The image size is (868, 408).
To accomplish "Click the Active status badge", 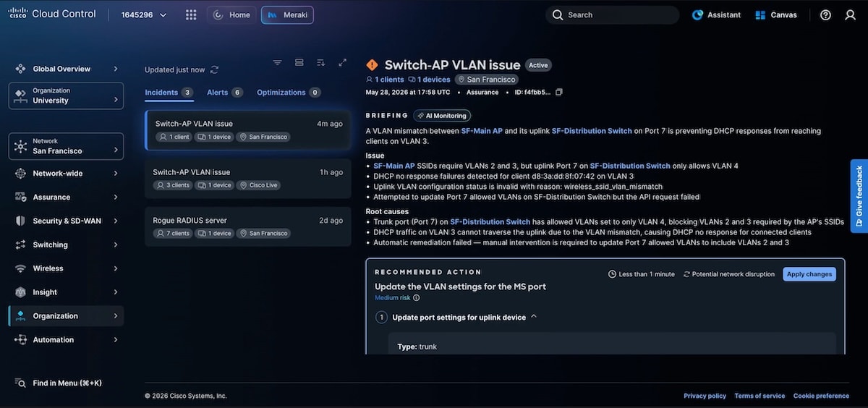I will [x=538, y=65].
